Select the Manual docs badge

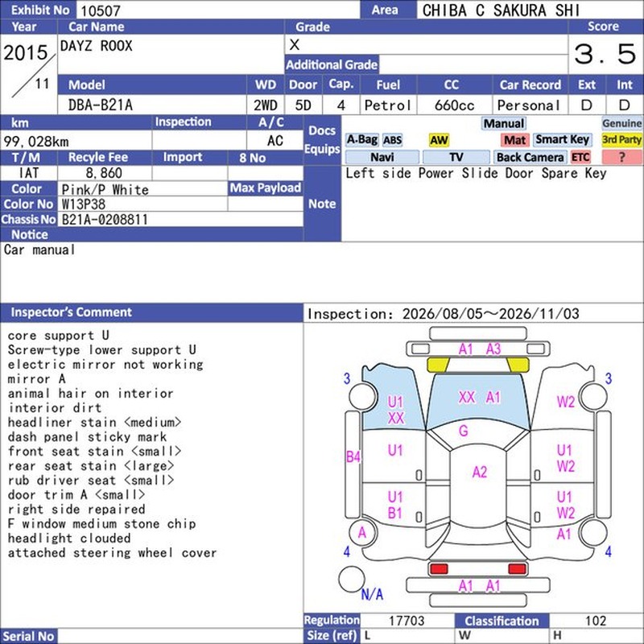pyautogui.click(x=504, y=124)
